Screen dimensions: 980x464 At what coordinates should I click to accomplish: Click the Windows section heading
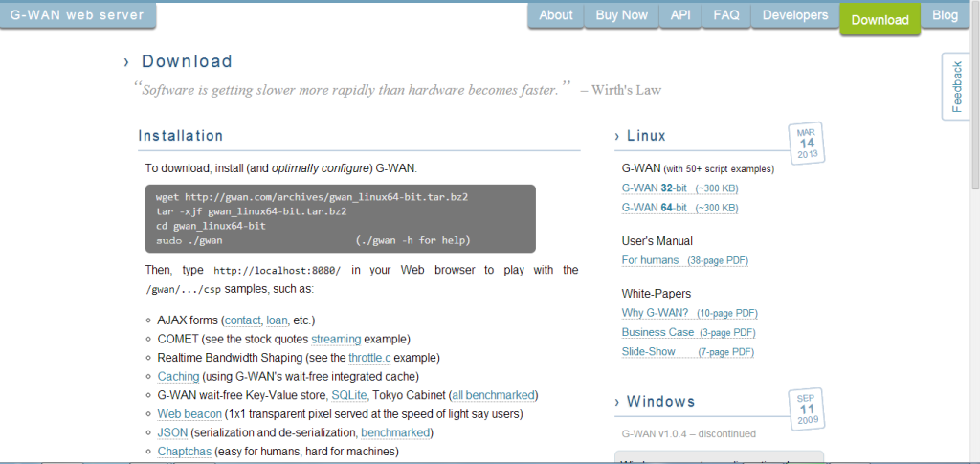pyautogui.click(x=660, y=401)
